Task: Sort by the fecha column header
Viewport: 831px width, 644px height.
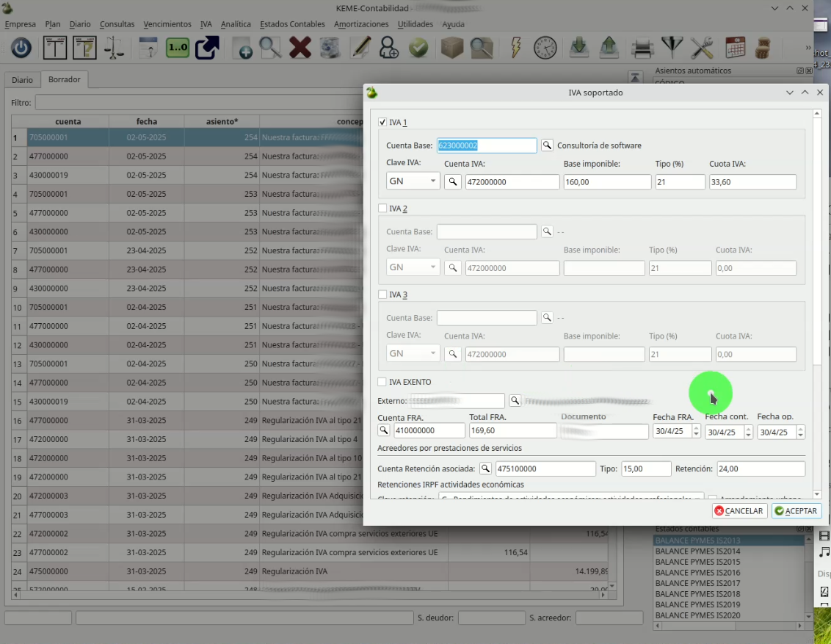Action: pyautogui.click(x=147, y=121)
